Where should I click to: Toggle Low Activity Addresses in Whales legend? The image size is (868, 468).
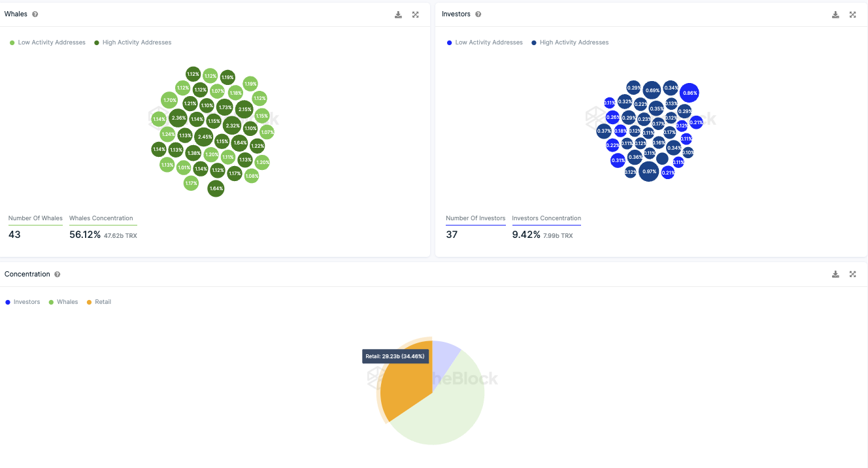(48, 42)
